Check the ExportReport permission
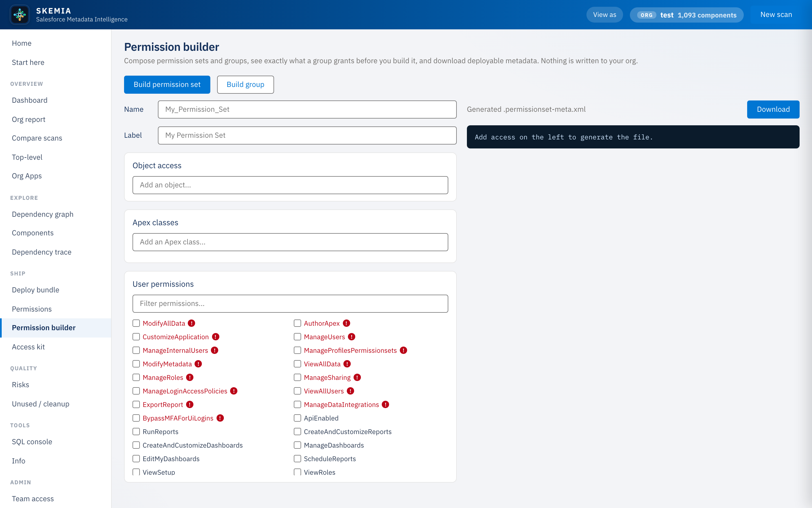This screenshot has height=508, width=812. pyautogui.click(x=136, y=404)
